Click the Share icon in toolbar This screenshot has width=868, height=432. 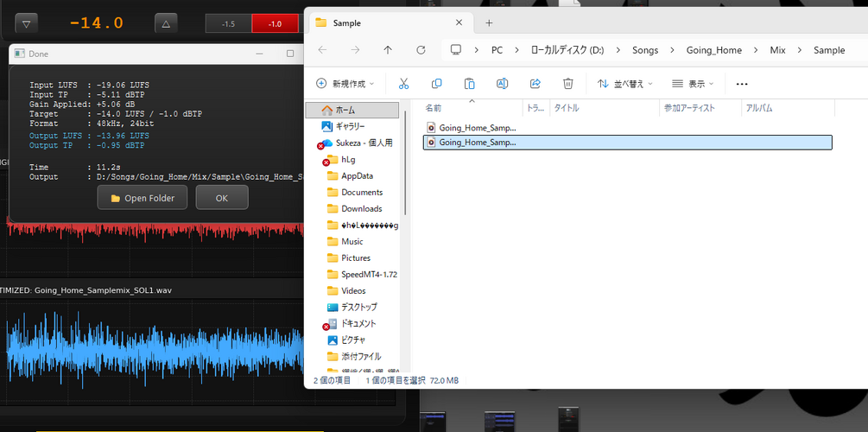point(535,84)
